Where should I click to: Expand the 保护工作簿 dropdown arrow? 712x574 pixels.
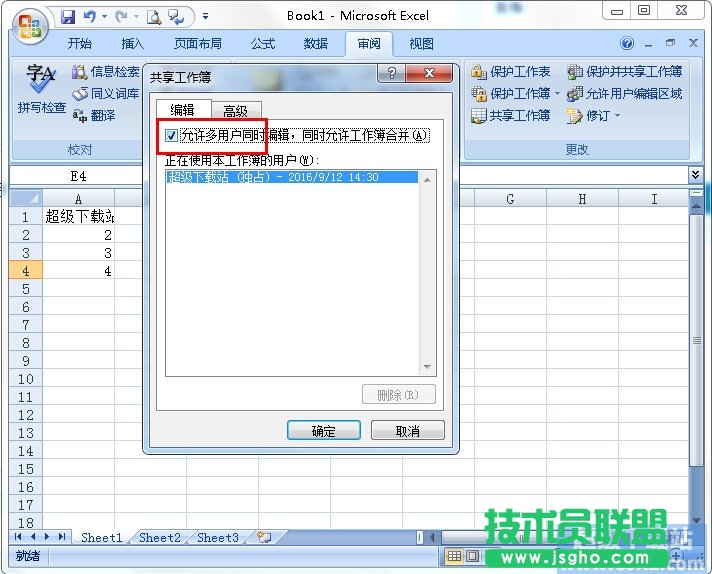tap(557, 94)
